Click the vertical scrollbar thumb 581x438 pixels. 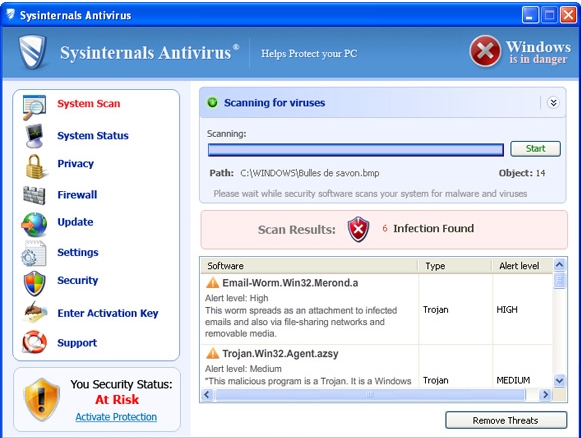(x=560, y=280)
